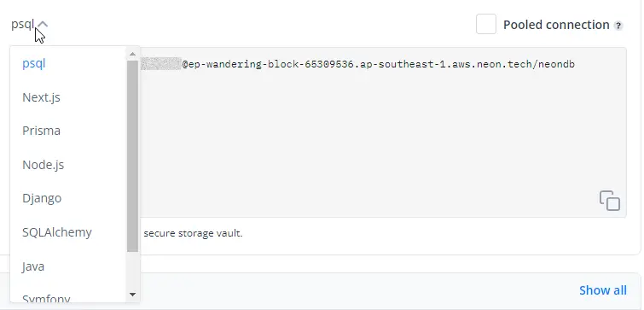Open the Show all link
Viewport: 644px width, 310px height.
coord(603,290)
